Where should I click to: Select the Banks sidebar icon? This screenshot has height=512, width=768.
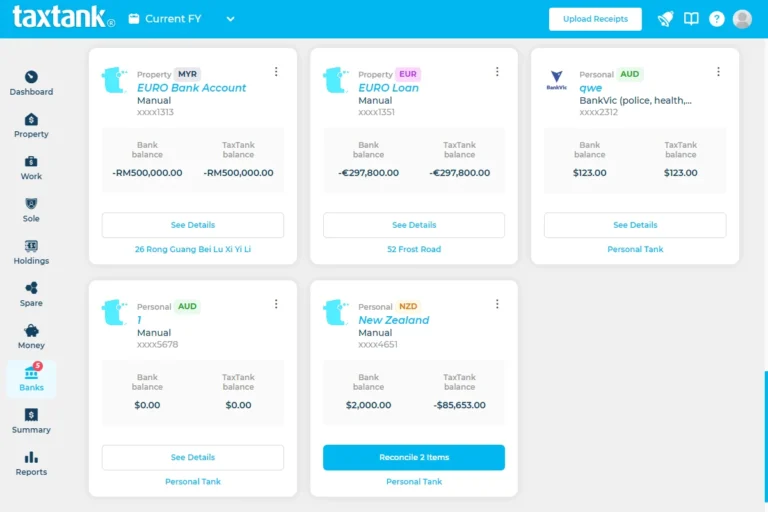pyautogui.click(x=31, y=373)
